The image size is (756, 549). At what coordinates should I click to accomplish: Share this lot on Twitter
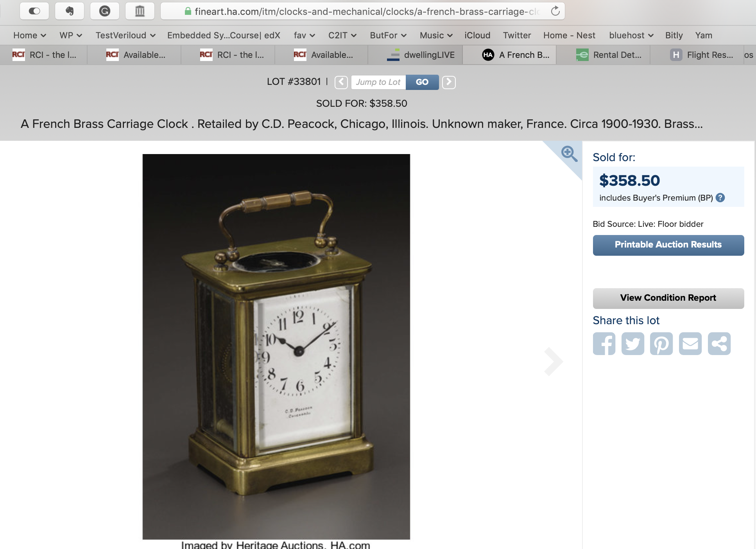click(x=632, y=344)
